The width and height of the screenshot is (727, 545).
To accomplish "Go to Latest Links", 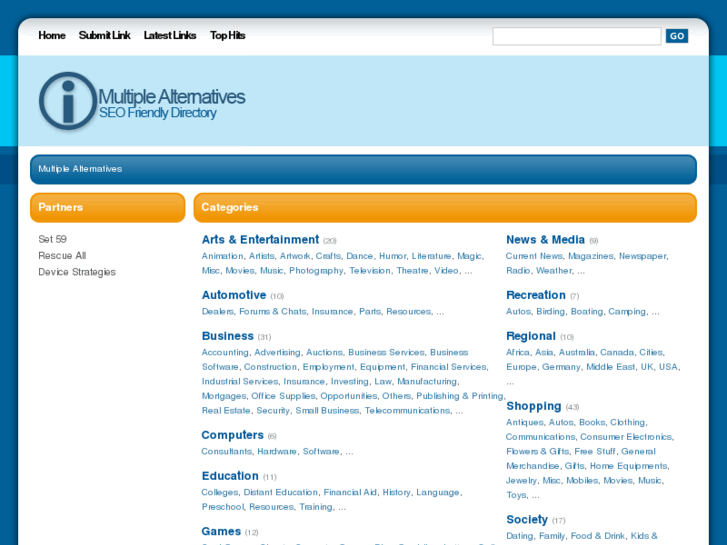I will click(170, 35).
